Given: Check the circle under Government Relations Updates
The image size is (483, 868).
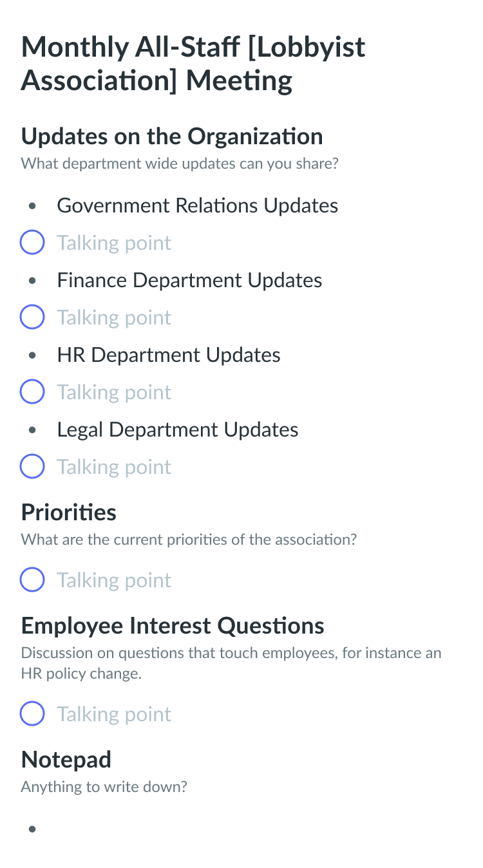Looking at the screenshot, I should coord(32,243).
